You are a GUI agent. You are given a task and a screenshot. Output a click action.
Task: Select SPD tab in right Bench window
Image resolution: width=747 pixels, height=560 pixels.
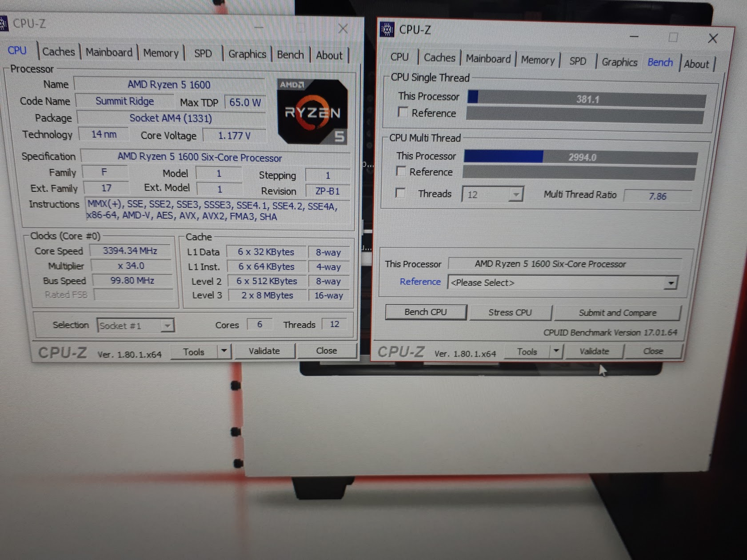[578, 61]
